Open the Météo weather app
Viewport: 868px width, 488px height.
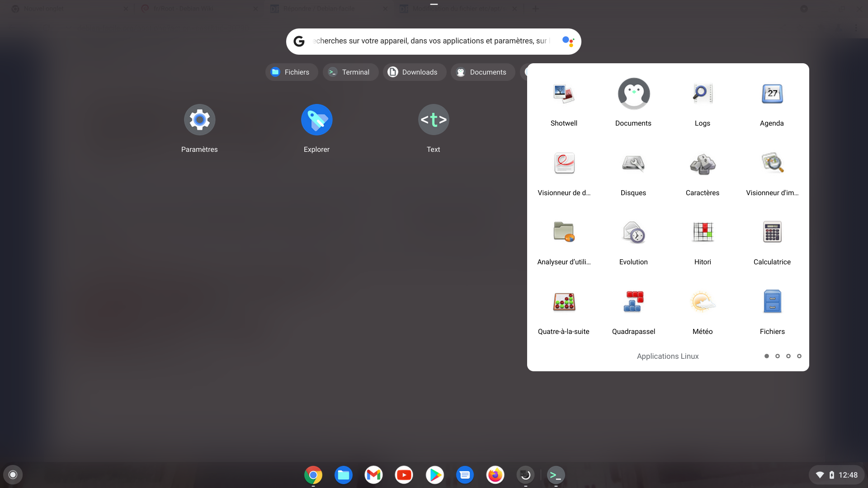[x=702, y=302]
